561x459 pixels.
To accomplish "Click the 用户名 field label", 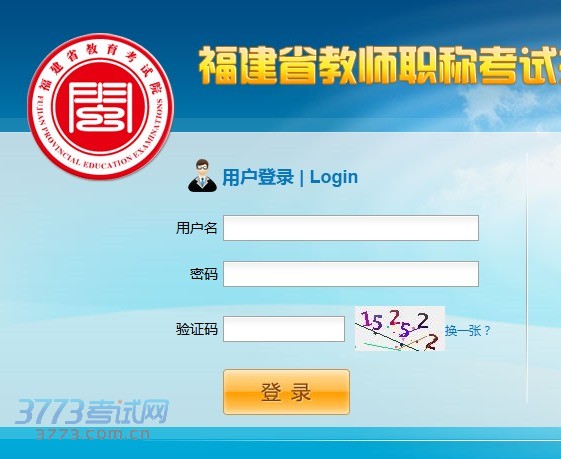I will pos(196,228).
